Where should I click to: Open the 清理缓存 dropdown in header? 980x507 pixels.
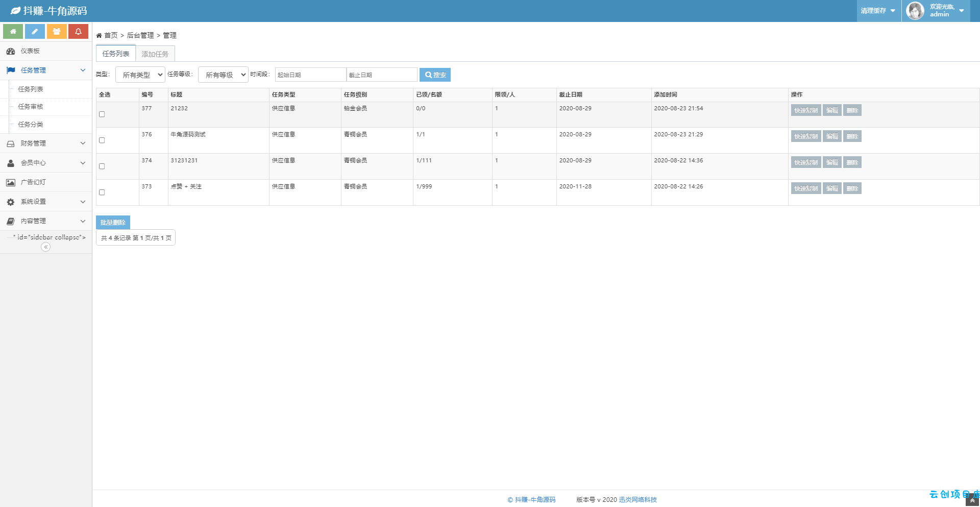coord(878,11)
